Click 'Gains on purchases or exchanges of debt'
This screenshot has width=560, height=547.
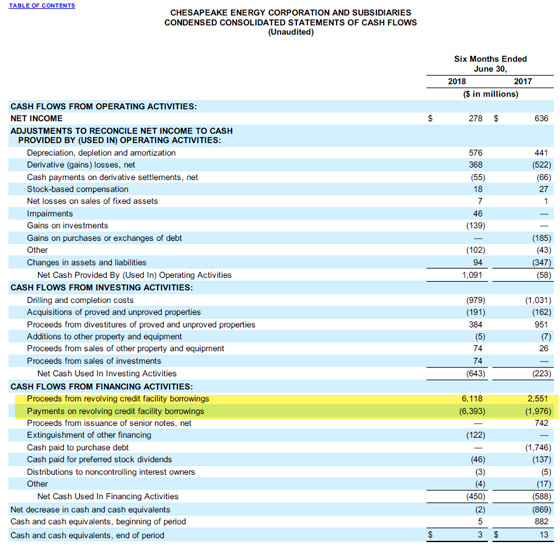pos(104,238)
